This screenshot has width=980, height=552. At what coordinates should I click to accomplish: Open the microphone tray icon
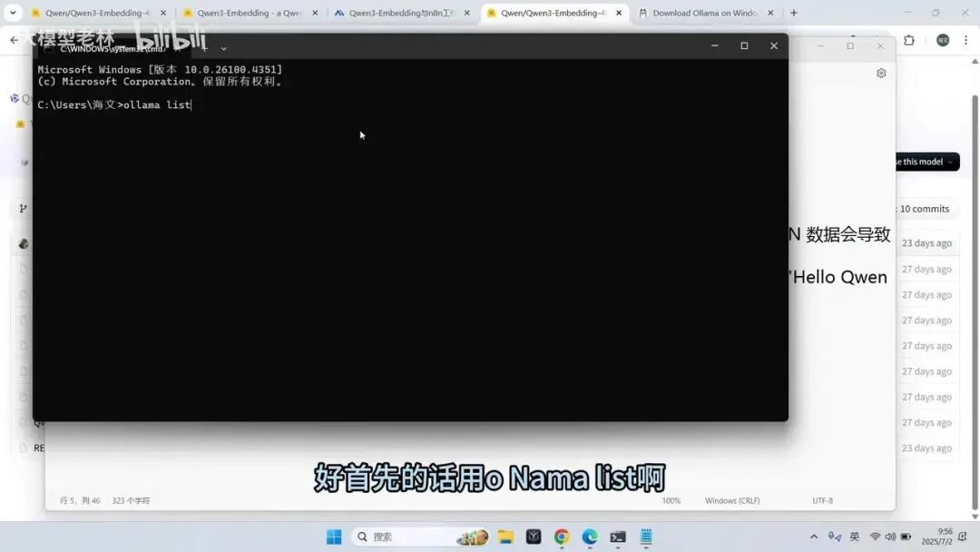point(835,537)
